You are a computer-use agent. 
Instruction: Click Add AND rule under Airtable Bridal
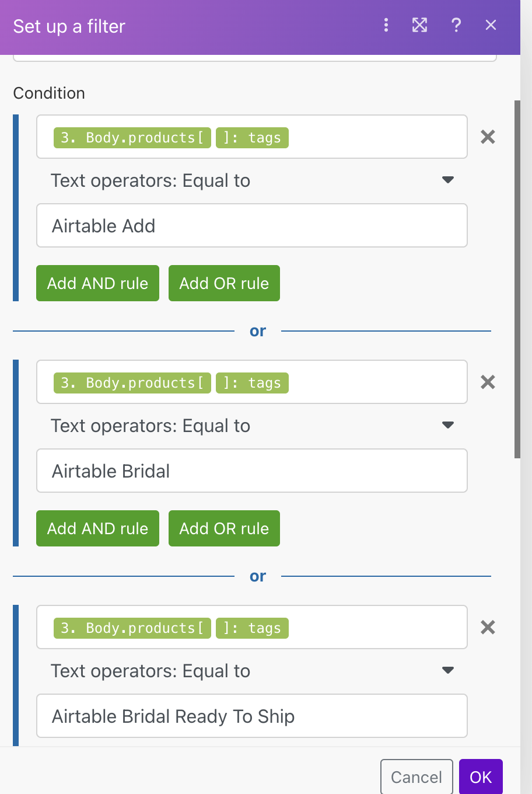pyautogui.click(x=97, y=528)
